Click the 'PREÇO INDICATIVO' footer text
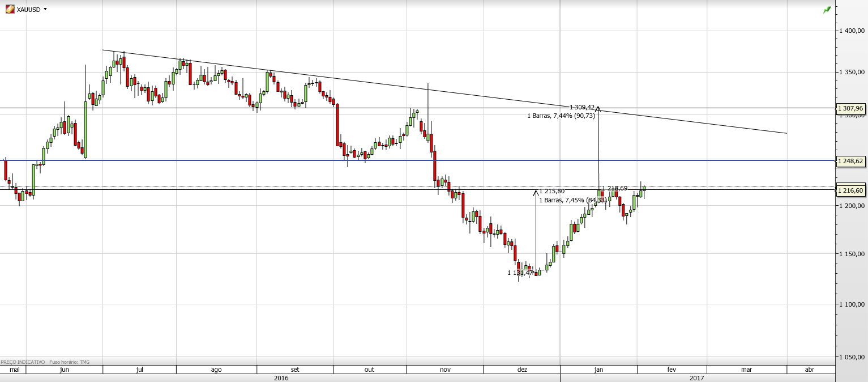This screenshot has width=868, height=382. point(23,362)
